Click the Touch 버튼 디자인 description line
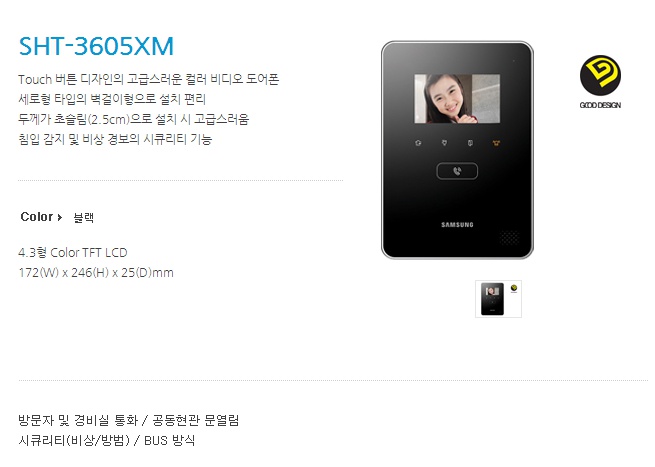 tap(149, 79)
